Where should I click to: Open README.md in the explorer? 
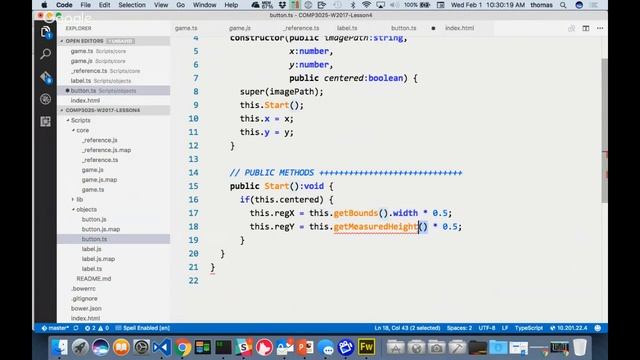(93, 279)
